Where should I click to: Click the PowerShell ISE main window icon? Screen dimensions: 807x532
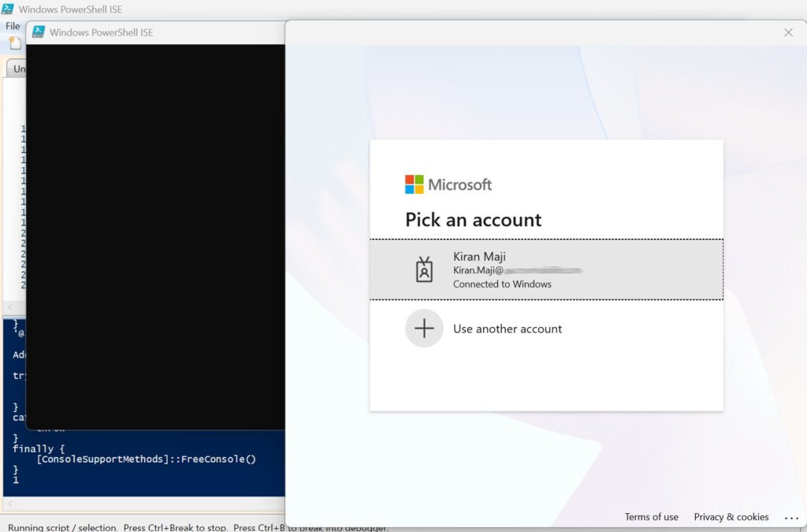(x=7, y=9)
